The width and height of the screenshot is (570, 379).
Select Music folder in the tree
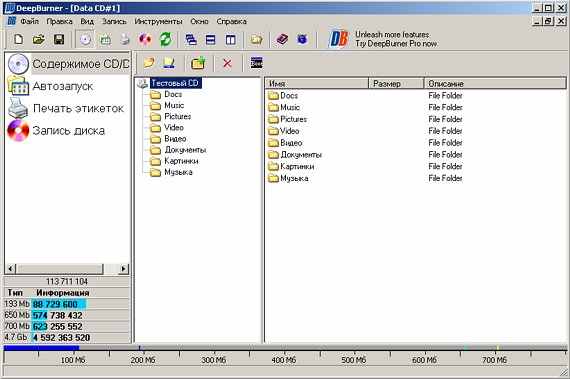coord(174,105)
